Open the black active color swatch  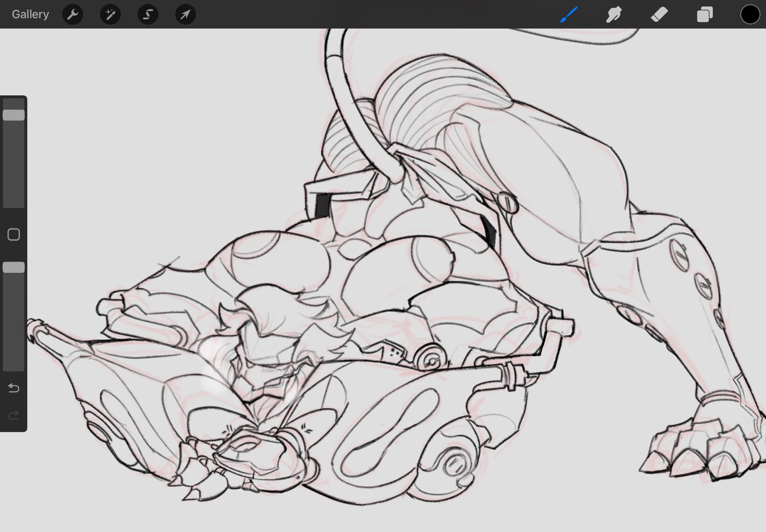(x=750, y=15)
